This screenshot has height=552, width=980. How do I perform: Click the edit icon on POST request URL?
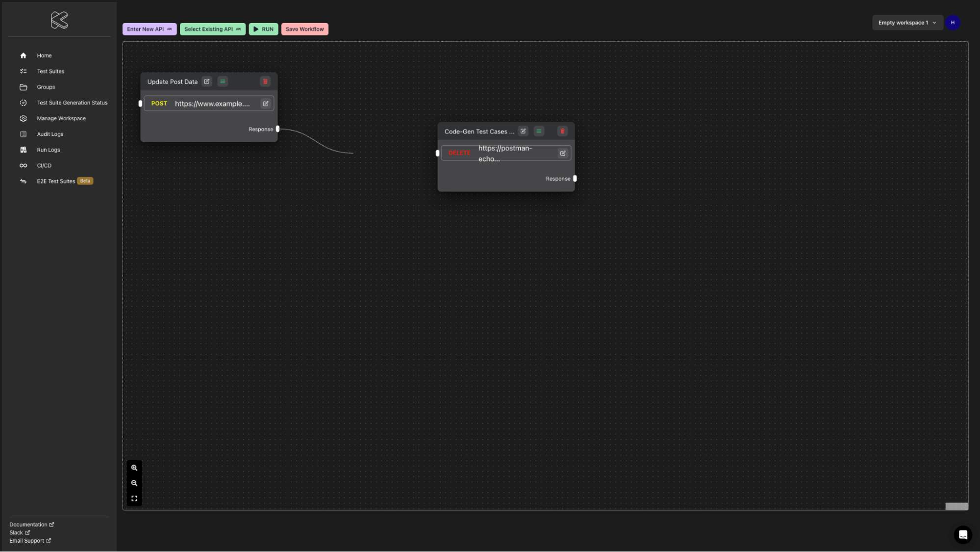pos(265,103)
